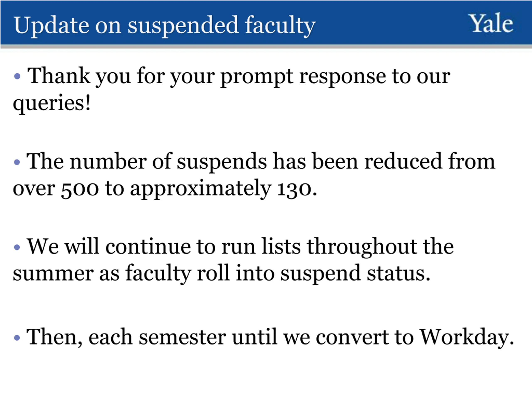The width and height of the screenshot is (532, 399).
Task: Click the first bullet dot before 'Thank you'
Action: click(17, 76)
